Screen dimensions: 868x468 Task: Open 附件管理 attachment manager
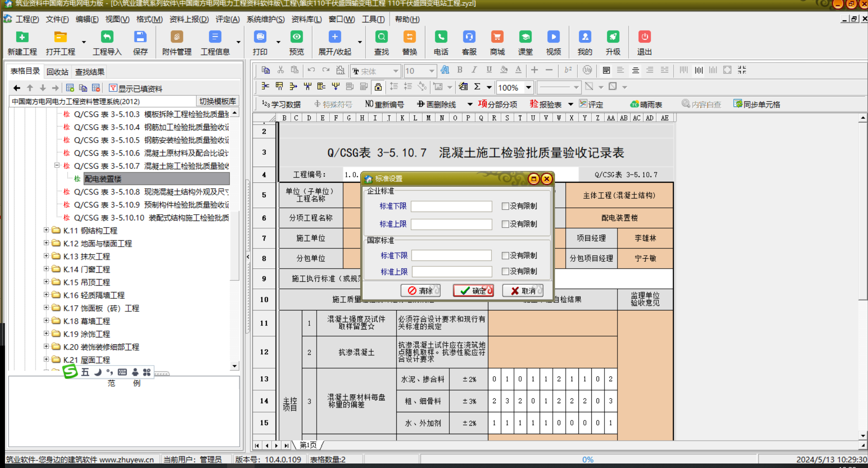click(x=177, y=37)
